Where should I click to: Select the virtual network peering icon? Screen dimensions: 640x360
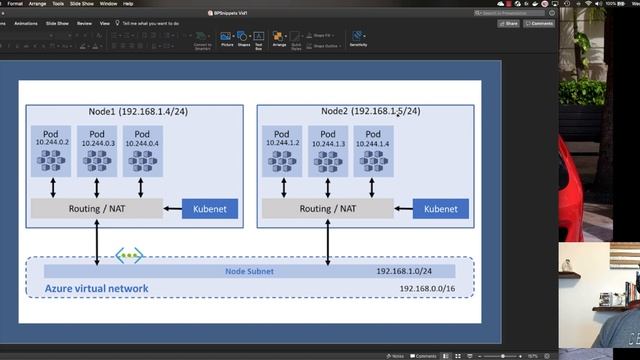[129, 256]
